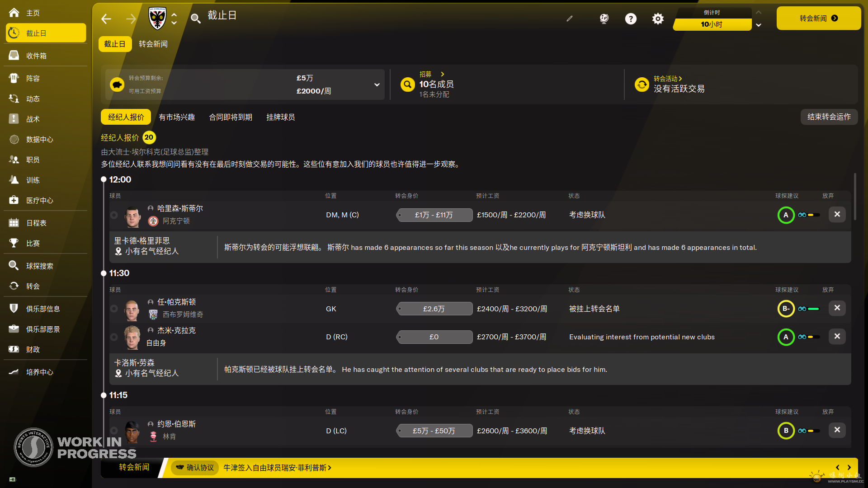The width and height of the screenshot is (868, 488).
Task: Go back with the left arrow
Action: [106, 19]
